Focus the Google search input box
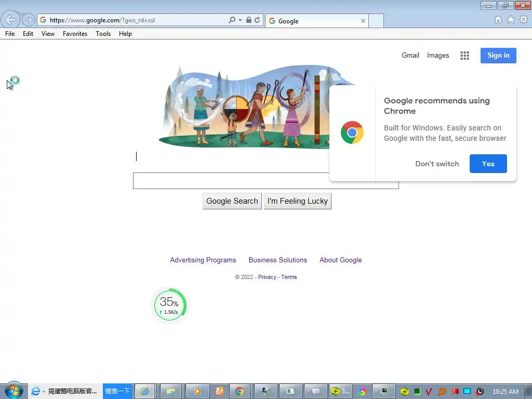532x399 pixels. point(265,180)
